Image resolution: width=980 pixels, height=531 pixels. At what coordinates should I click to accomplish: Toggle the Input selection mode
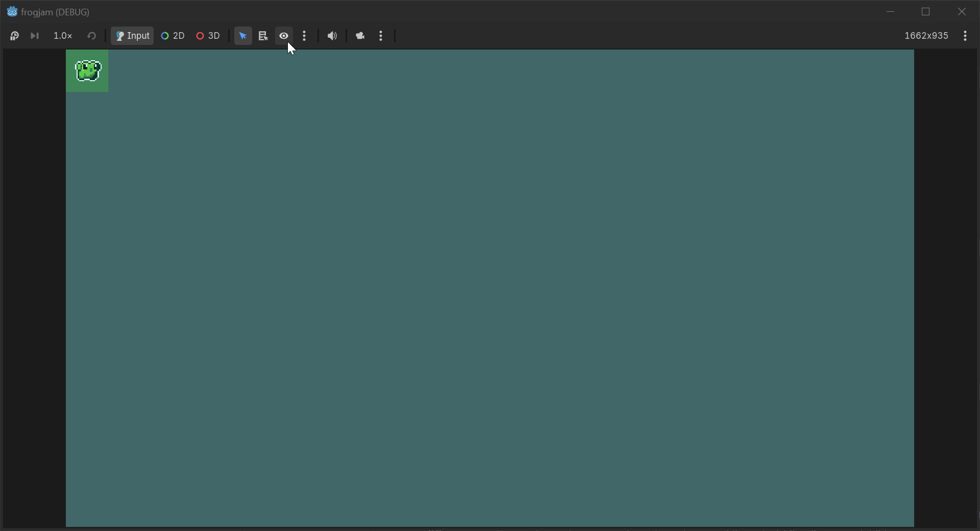tap(132, 36)
